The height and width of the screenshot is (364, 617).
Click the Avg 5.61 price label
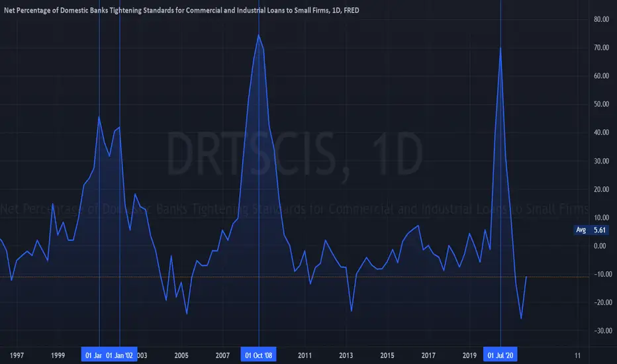click(x=591, y=230)
